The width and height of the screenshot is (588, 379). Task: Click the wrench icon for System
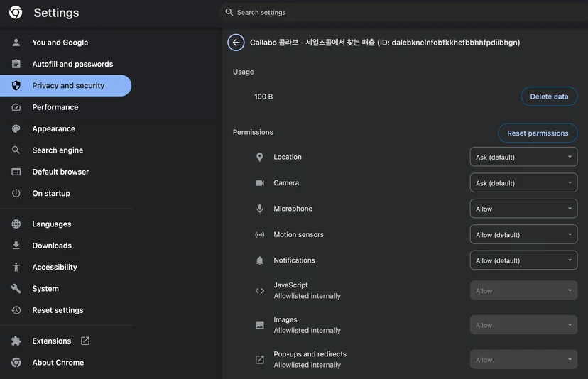16,289
